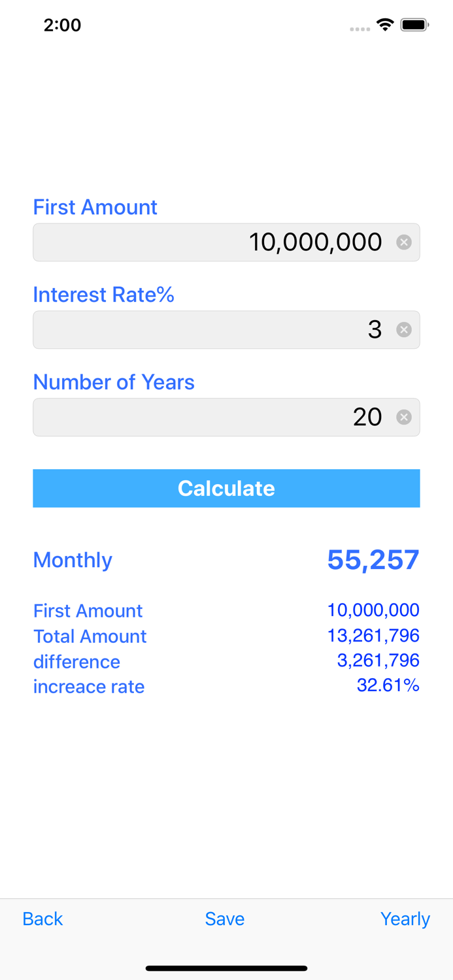Click the Save option
Image resolution: width=453 pixels, height=980 pixels.
[224, 919]
